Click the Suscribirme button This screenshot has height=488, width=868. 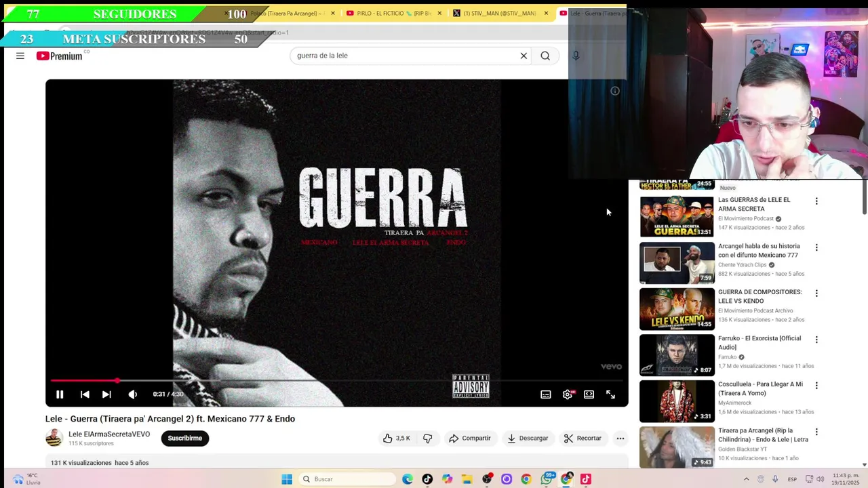[x=185, y=438]
